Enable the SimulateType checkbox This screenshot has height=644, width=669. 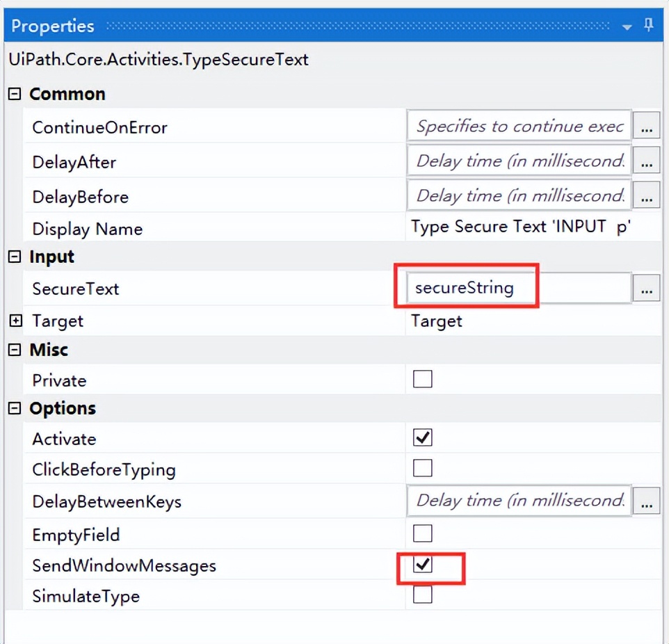[423, 595]
